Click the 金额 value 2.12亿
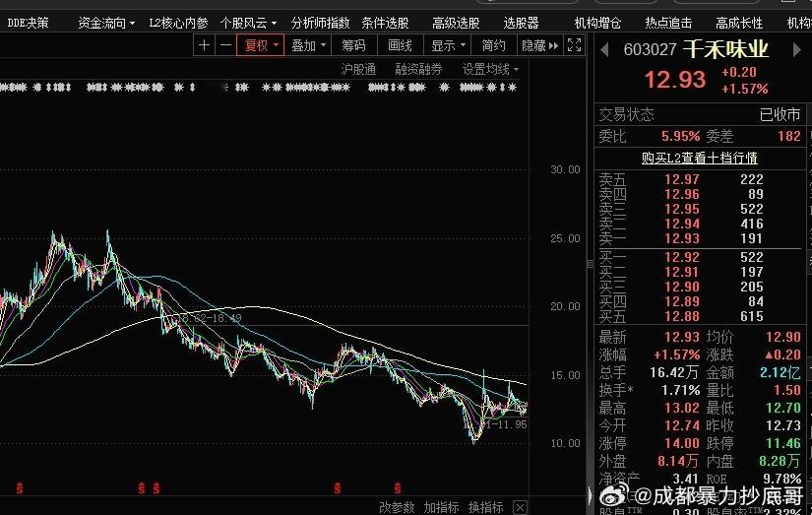This screenshot has width=812, height=515. pyautogui.click(x=781, y=372)
